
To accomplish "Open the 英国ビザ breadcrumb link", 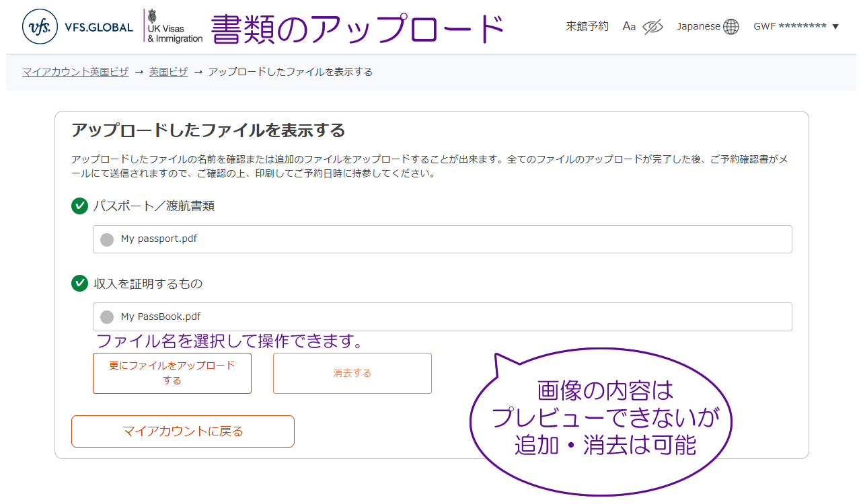I will pos(168,72).
